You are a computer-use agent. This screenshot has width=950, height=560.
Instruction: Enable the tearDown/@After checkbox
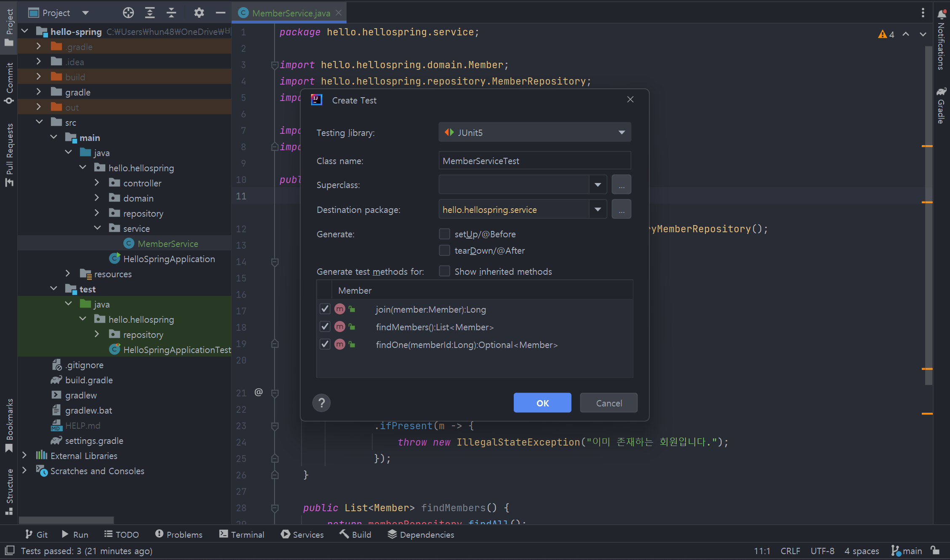(444, 250)
